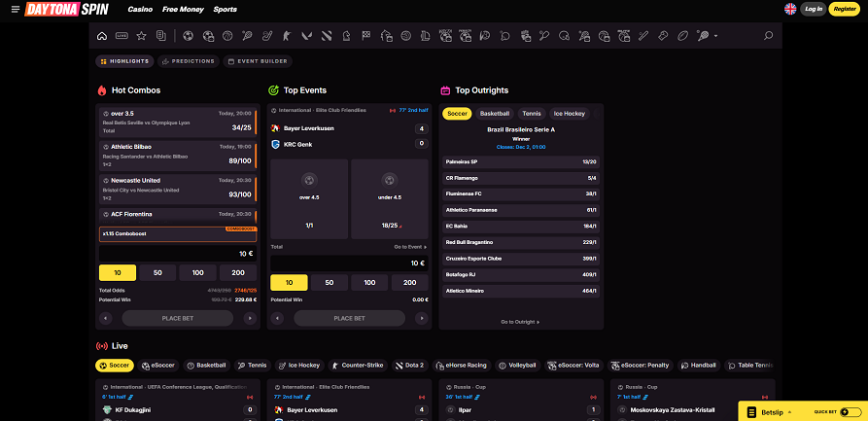The width and height of the screenshot is (868, 421).
Task: Place bet in the Hot Combos card
Action: click(178, 319)
